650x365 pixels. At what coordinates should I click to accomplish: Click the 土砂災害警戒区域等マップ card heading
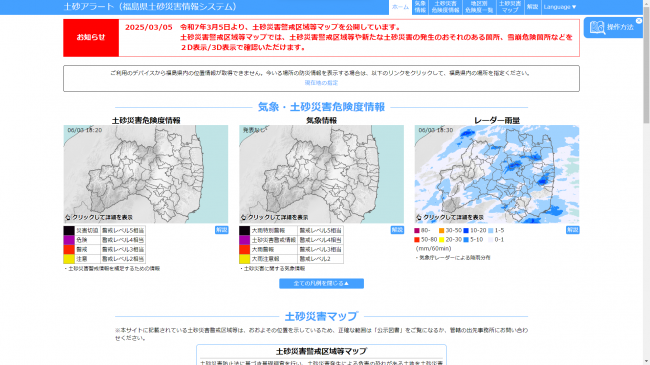[x=321, y=351]
